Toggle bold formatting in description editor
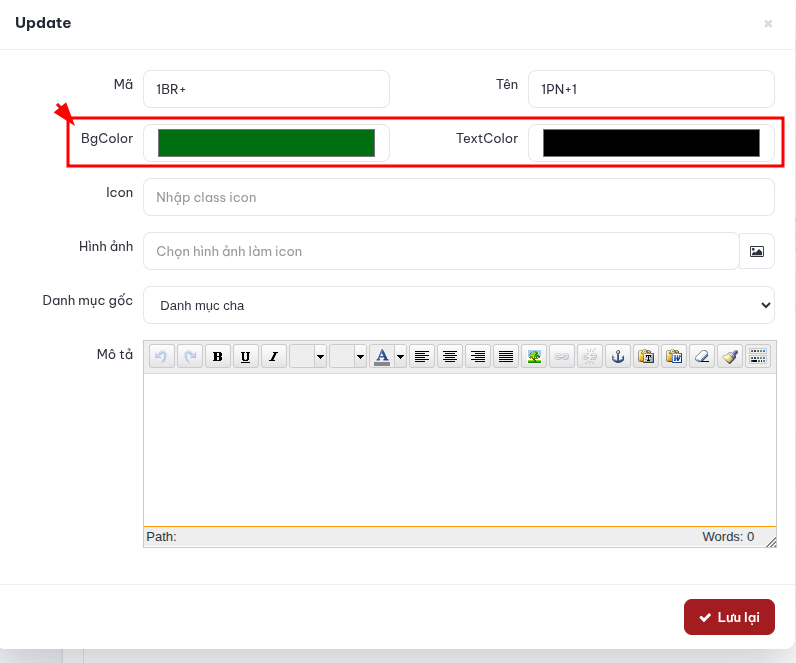The width and height of the screenshot is (796, 663). [x=218, y=356]
